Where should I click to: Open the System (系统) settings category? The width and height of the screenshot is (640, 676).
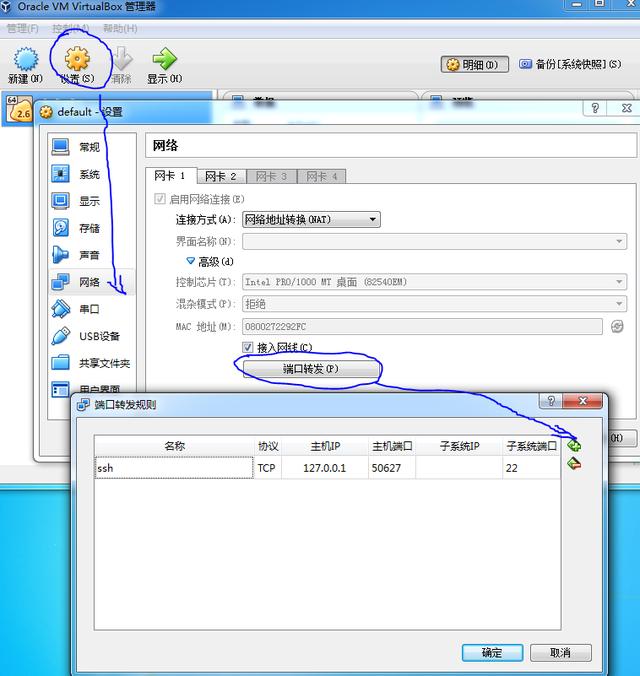(x=90, y=174)
